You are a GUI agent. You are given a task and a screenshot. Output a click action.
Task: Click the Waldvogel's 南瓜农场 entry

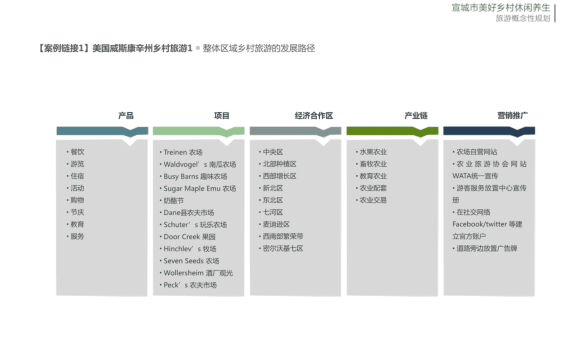200,164
